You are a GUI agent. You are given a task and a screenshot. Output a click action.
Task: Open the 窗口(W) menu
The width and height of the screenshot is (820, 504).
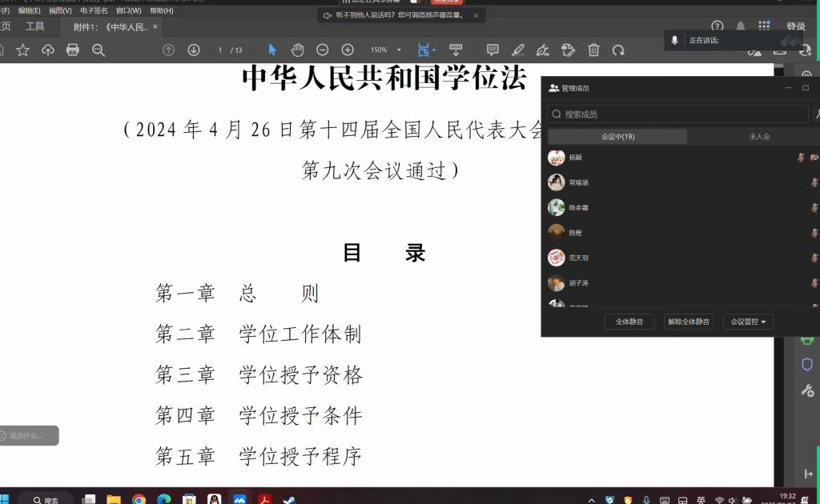[x=128, y=11]
